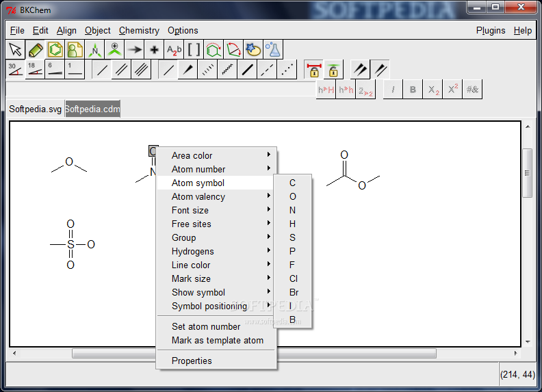Open Properties from the context menu
The image size is (542, 392).
point(216,361)
